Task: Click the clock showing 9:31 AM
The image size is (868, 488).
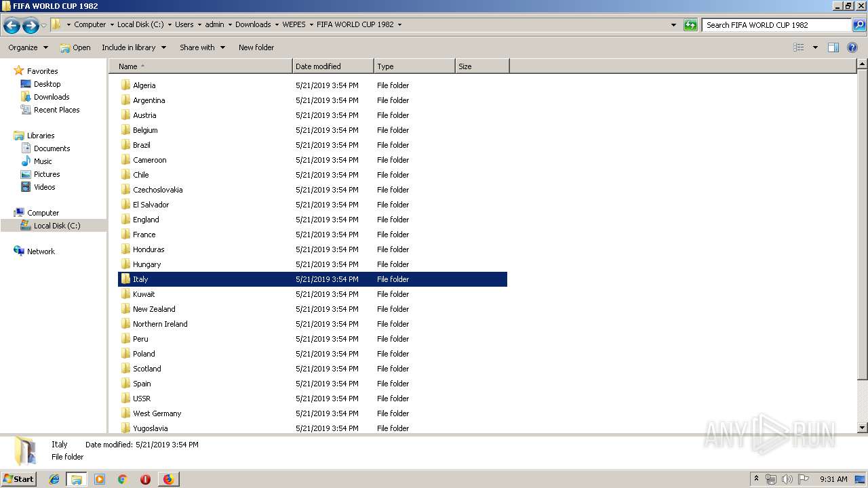Action: 833,479
